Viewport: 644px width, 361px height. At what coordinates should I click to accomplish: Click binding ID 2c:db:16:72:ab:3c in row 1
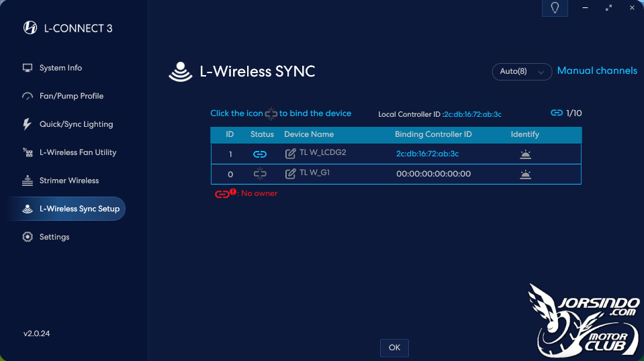point(428,154)
